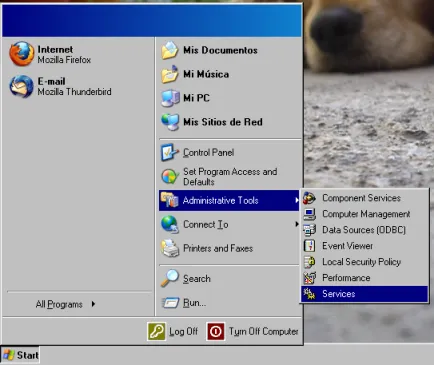Expand the Connect To submenu arrow
434x365 pixels.
coord(297,224)
